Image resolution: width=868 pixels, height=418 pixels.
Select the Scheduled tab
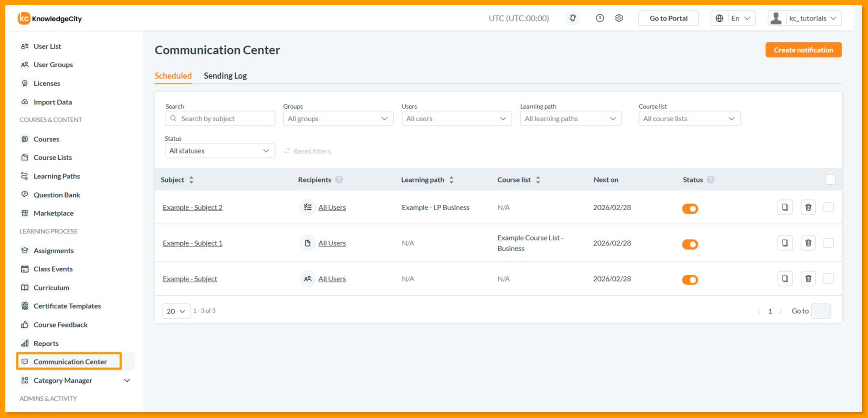tap(173, 76)
